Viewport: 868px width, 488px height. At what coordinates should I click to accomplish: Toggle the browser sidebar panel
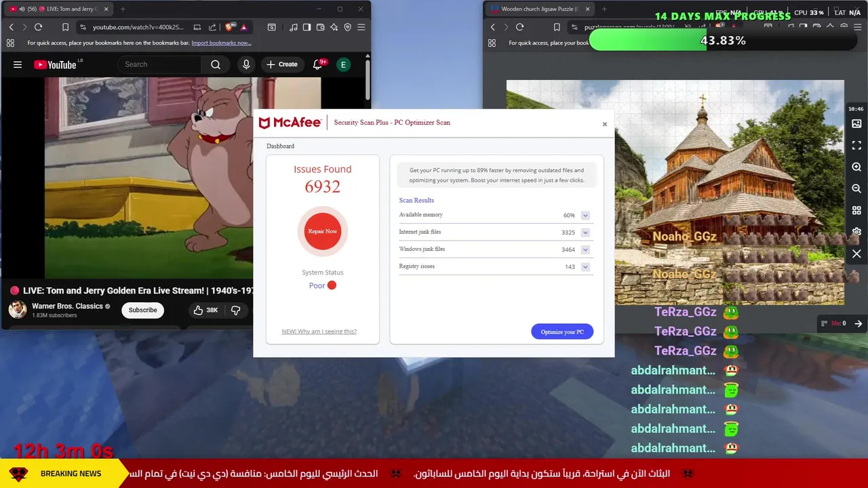pyautogui.click(x=307, y=27)
